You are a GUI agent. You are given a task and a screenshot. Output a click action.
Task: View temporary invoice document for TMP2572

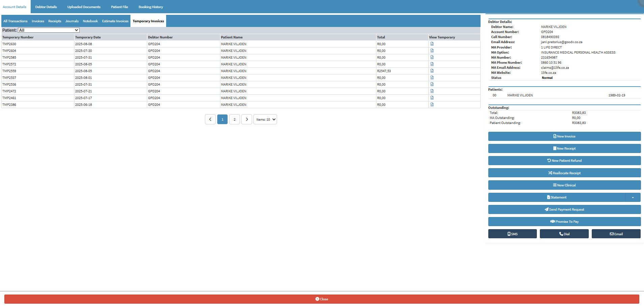(x=432, y=64)
